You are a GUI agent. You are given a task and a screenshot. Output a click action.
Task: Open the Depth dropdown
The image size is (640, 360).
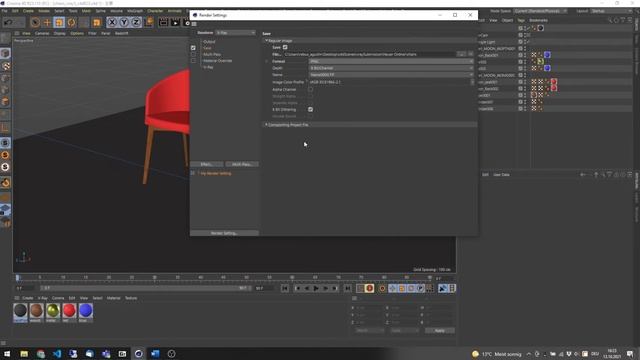pos(391,68)
